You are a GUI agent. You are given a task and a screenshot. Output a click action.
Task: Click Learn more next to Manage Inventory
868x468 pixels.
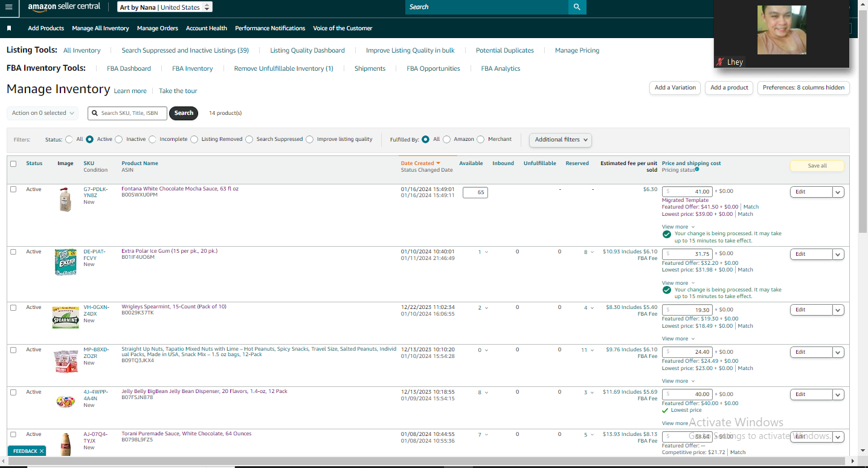click(130, 91)
